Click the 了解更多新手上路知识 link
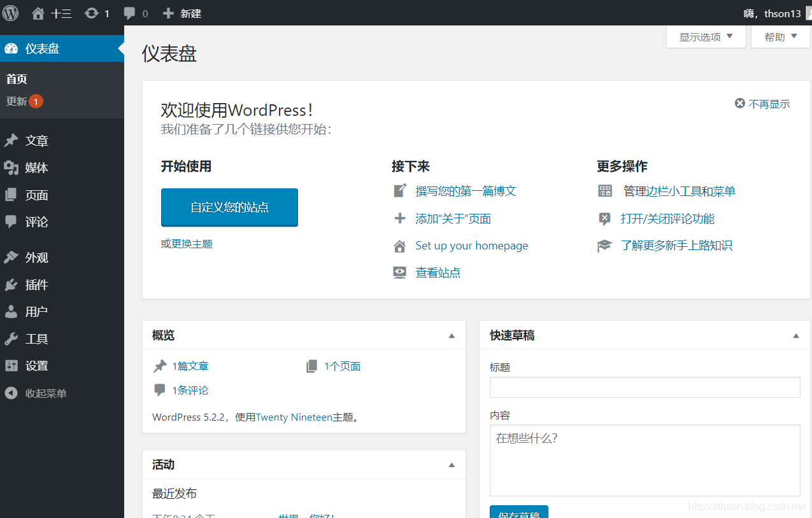 click(676, 246)
